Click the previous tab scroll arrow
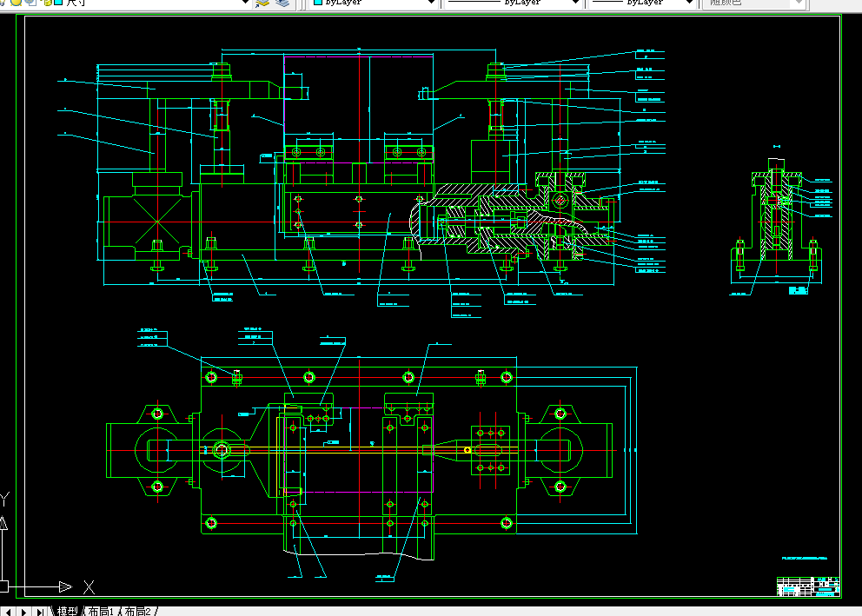Screen dimensions: 862x616 pyautogui.click(x=8, y=612)
